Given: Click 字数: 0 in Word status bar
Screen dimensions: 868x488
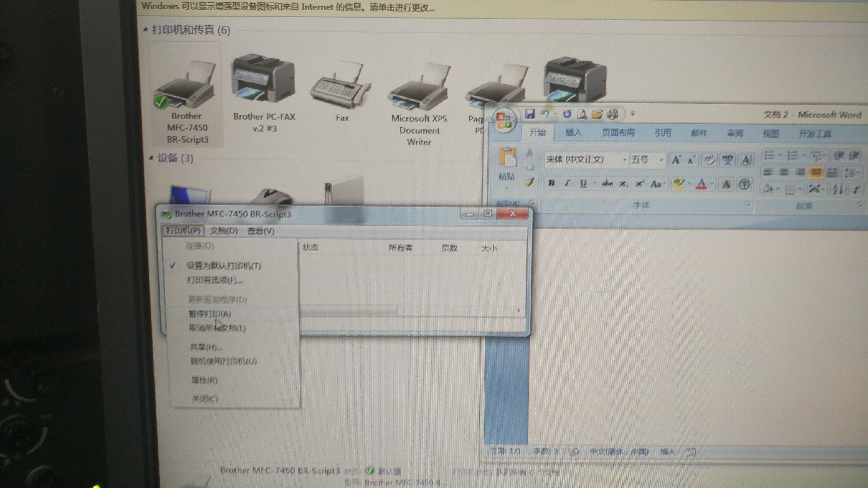Looking at the screenshot, I should 545,451.
